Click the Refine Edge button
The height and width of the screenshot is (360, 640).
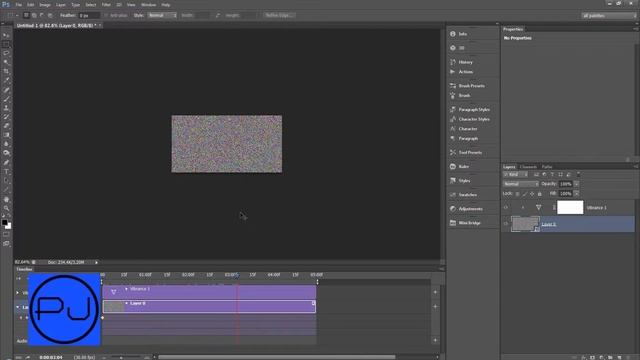click(x=279, y=16)
